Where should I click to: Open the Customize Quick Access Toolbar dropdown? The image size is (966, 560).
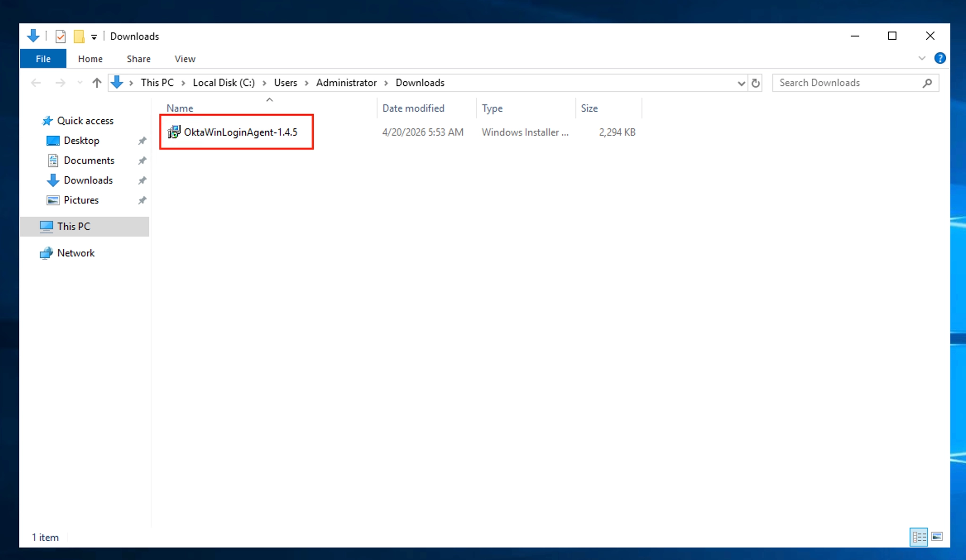pos(94,37)
